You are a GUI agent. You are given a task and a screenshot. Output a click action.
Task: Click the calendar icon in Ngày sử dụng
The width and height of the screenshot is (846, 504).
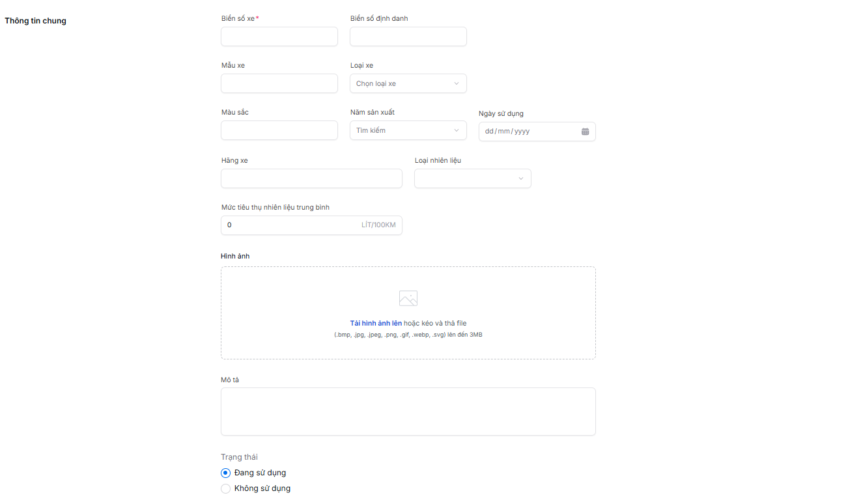[x=585, y=132]
